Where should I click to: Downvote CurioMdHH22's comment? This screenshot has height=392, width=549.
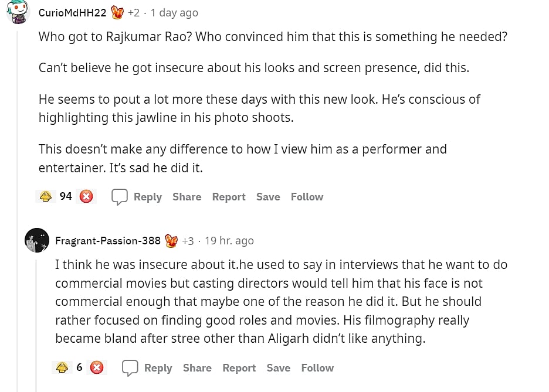(x=86, y=197)
